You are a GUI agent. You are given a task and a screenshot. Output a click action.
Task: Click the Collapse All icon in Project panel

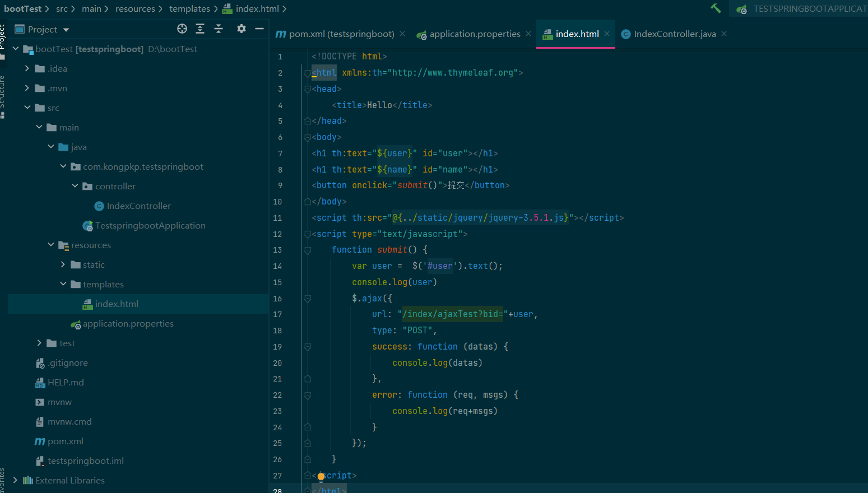point(219,29)
